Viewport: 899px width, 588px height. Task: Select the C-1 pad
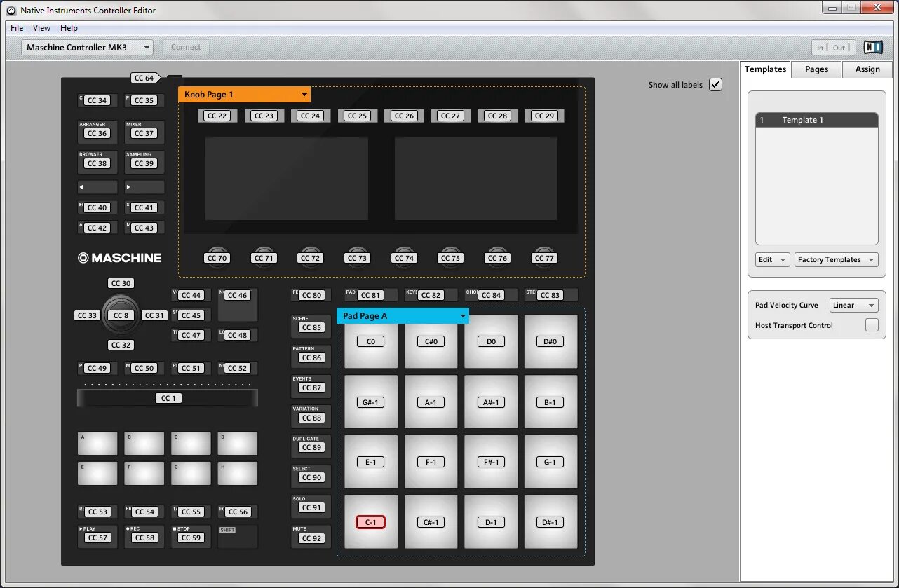[x=370, y=522]
